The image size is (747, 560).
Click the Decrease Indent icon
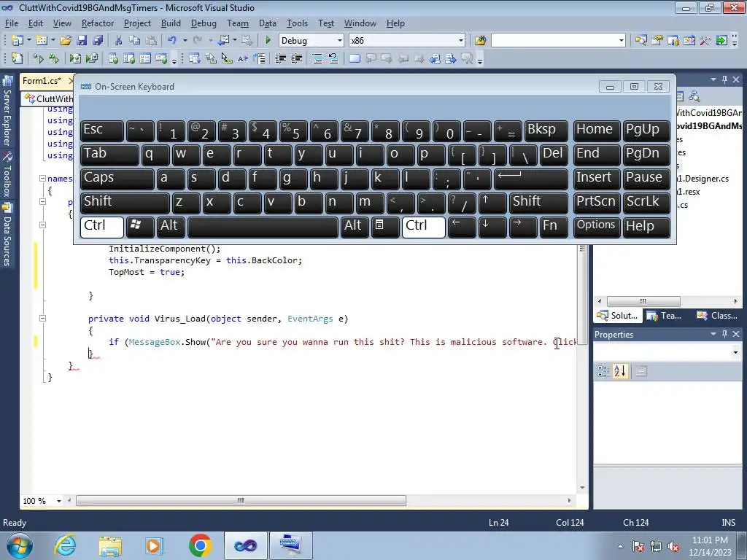point(281,58)
